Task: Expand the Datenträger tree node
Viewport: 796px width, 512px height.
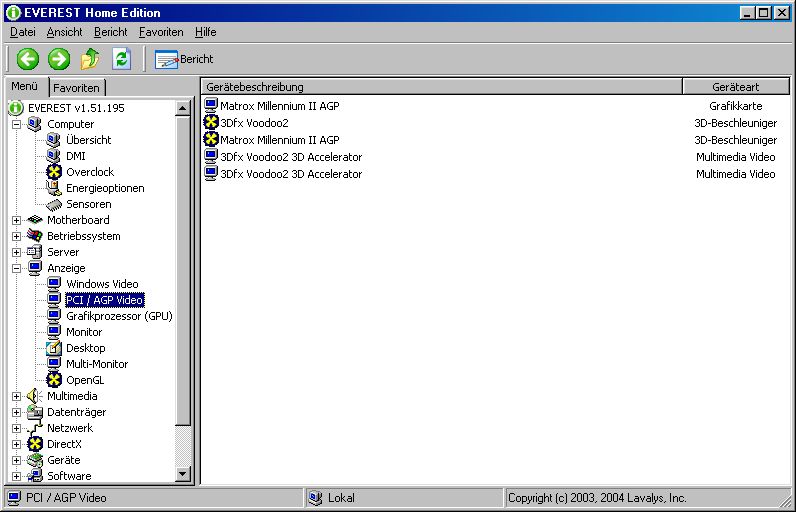Action: 16,413
